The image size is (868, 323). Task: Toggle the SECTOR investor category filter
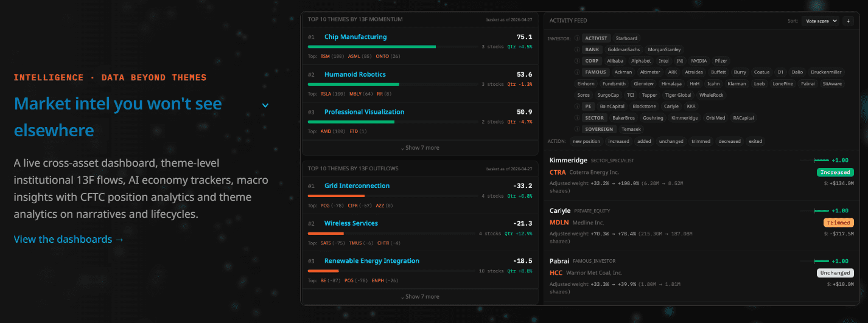[x=595, y=118]
